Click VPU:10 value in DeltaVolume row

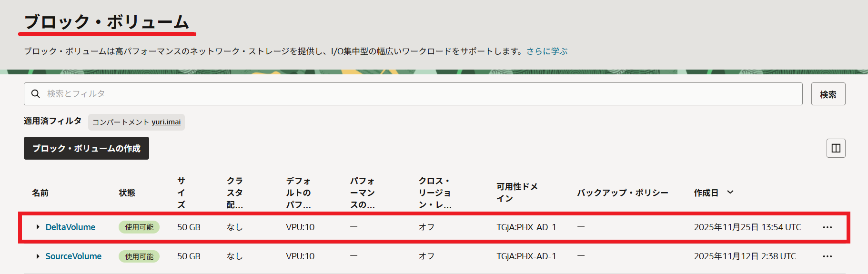(x=300, y=227)
